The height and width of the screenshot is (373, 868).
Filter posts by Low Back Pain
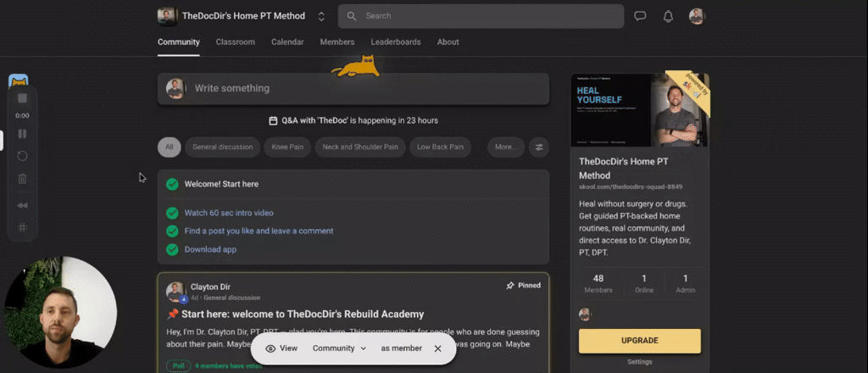pos(440,148)
